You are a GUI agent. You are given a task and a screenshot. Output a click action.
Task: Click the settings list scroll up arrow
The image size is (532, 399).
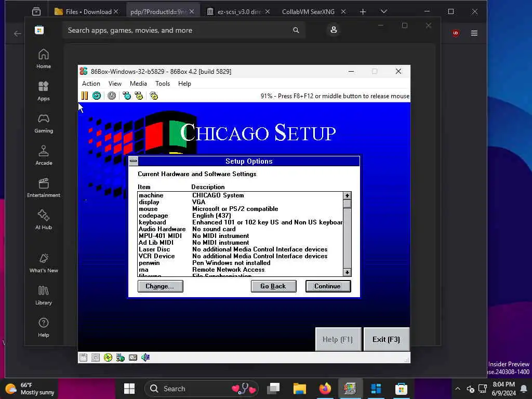click(347, 195)
